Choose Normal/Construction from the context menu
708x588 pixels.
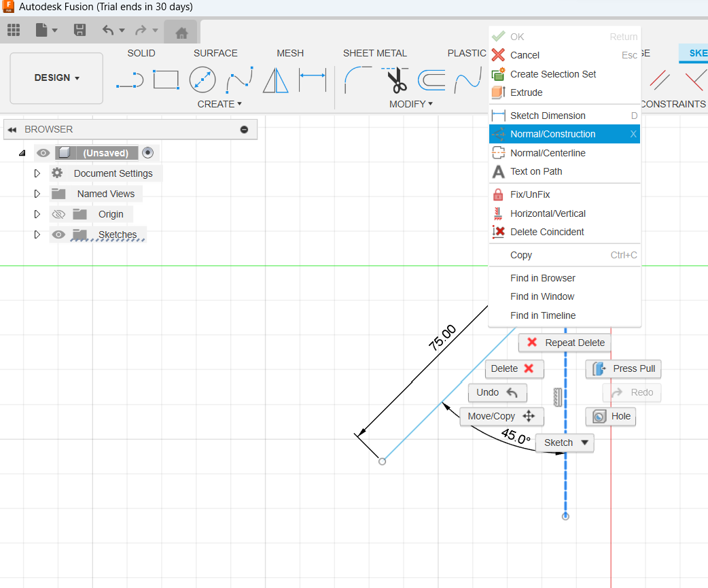point(565,134)
